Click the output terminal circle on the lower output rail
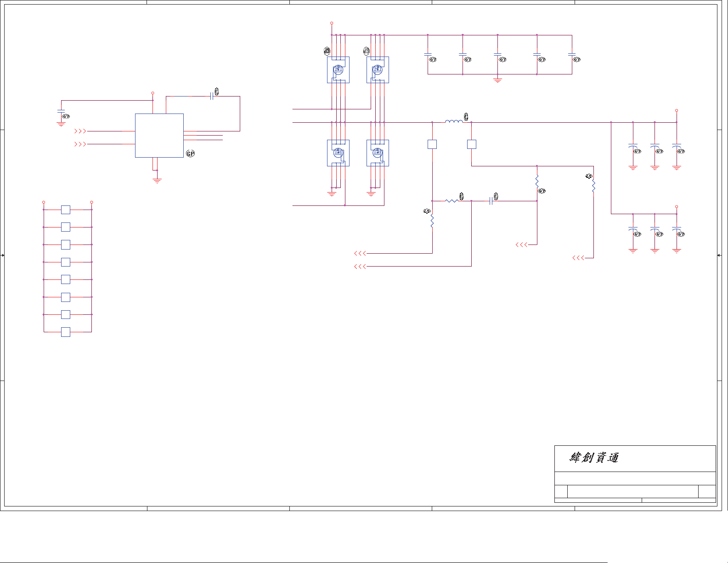 pyautogui.click(x=677, y=207)
